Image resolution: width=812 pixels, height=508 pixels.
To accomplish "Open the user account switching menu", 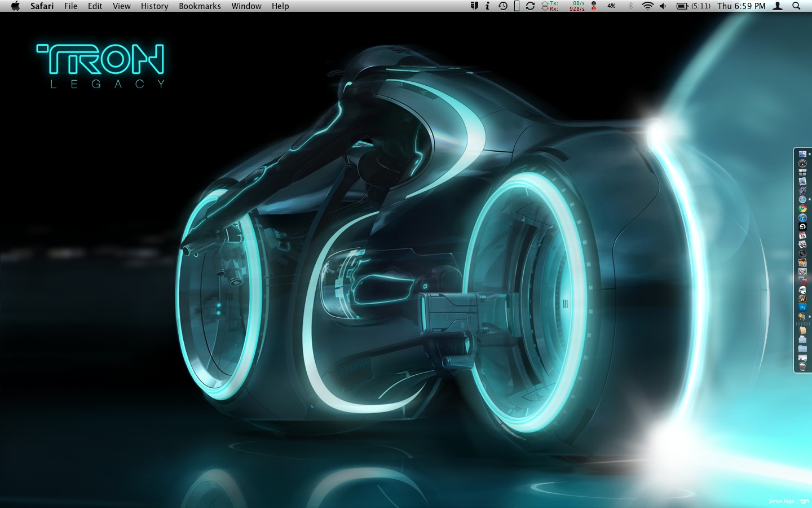I will (778, 6).
